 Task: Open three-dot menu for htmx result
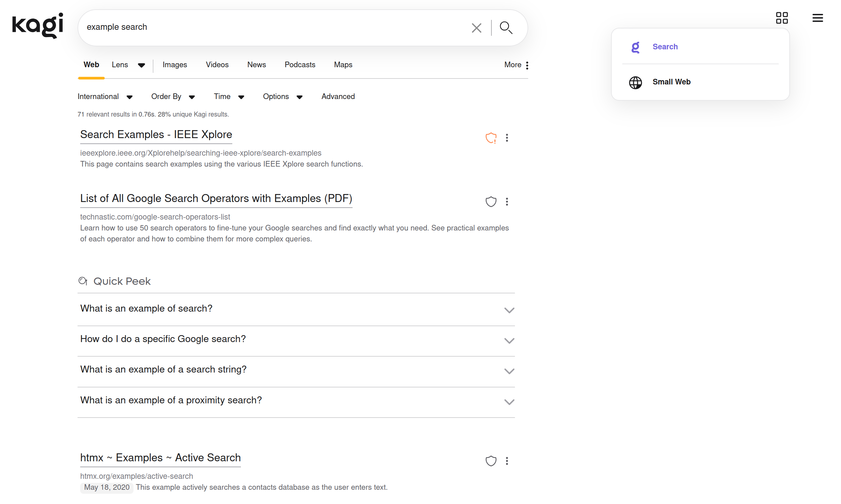[507, 461]
